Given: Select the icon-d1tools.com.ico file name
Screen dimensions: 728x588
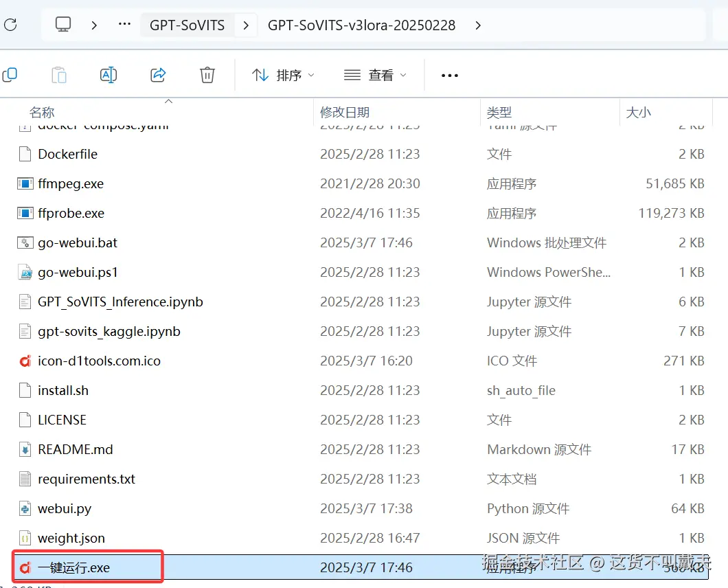Looking at the screenshot, I should [x=100, y=361].
